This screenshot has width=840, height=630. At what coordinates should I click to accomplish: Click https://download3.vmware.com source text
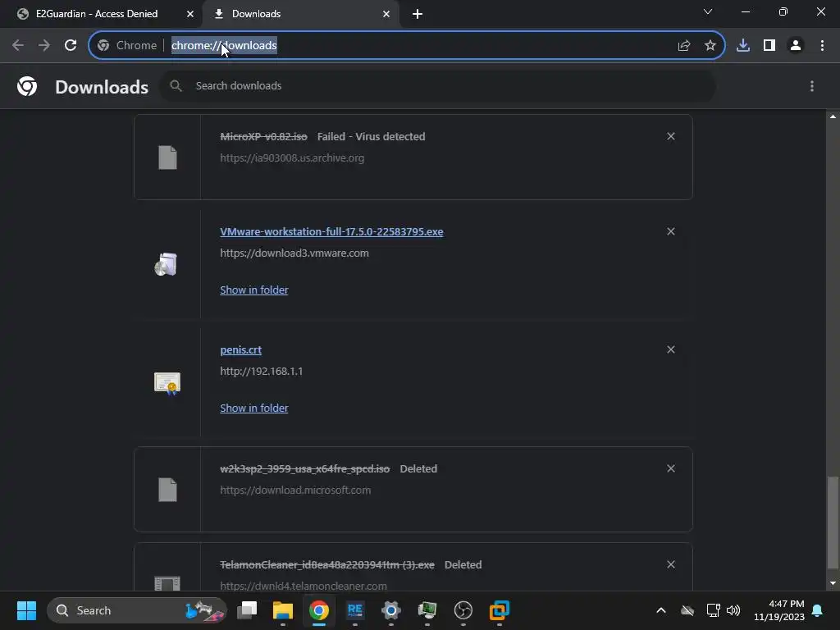pyautogui.click(x=294, y=253)
